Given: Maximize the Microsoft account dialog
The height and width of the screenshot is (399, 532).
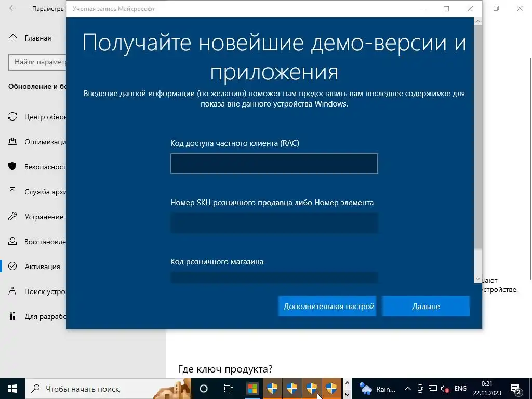Looking at the screenshot, I should (446, 9).
